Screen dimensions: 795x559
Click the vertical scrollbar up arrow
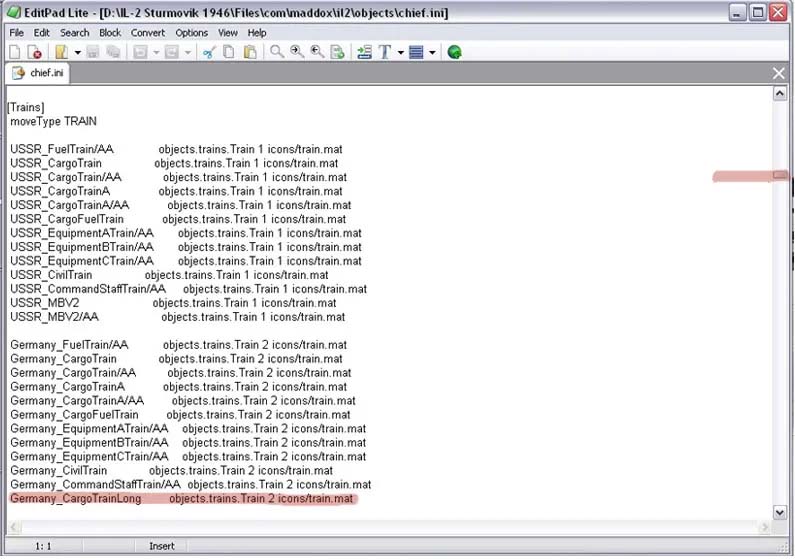pyautogui.click(x=779, y=93)
